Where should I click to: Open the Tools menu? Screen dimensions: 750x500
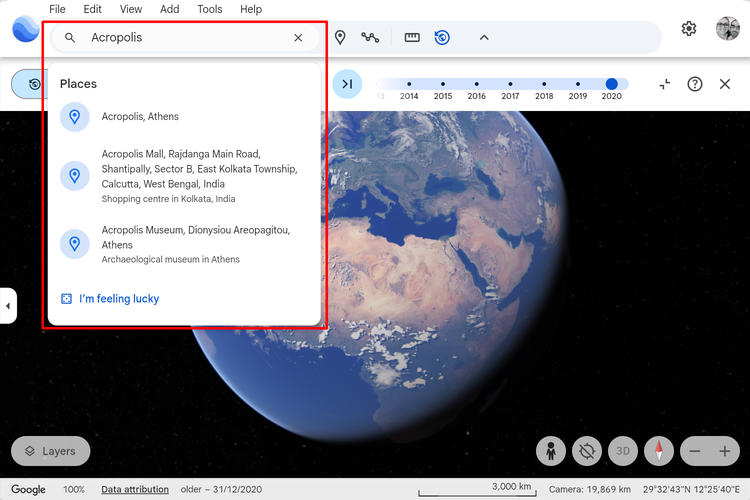[x=210, y=9]
